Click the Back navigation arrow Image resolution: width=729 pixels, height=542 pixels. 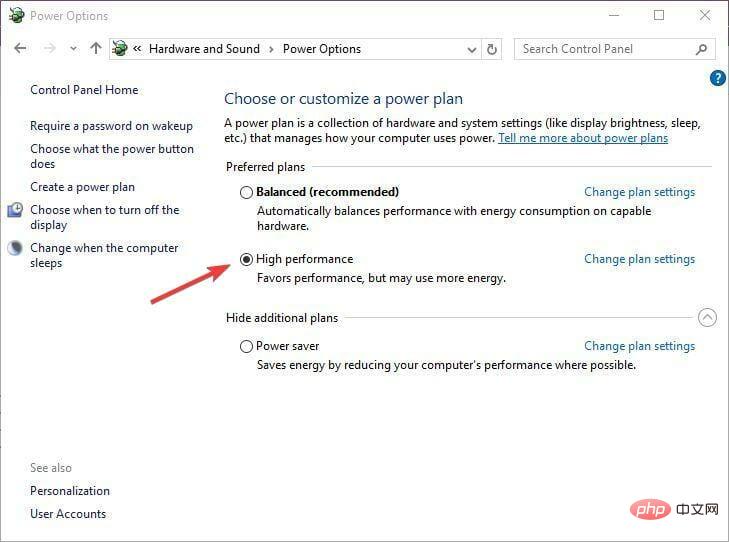[x=20, y=48]
